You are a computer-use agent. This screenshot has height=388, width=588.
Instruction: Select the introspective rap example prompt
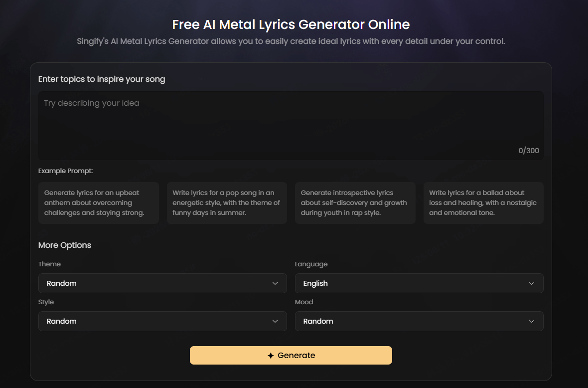point(355,202)
